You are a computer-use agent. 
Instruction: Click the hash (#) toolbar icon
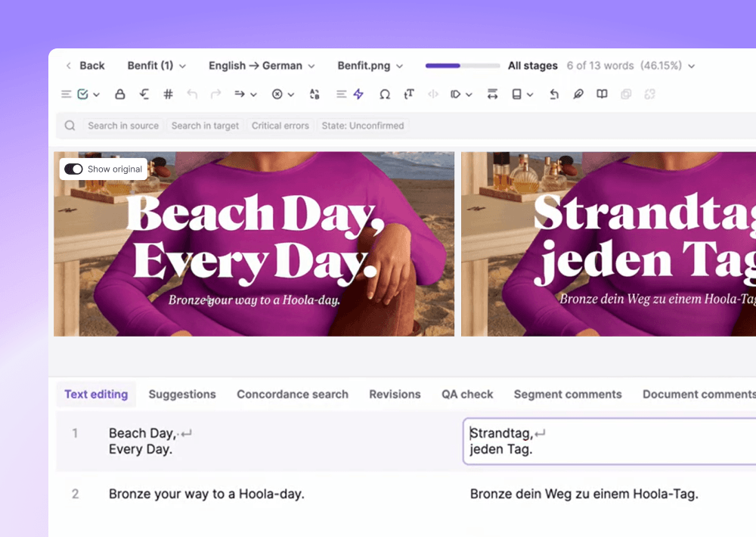click(168, 95)
